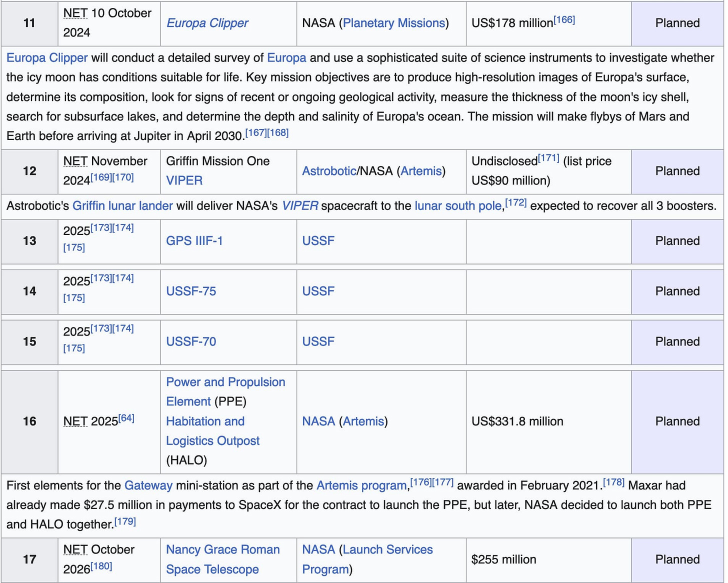728x583 pixels.
Task: Open citation [174] in row 14
Action: pyautogui.click(x=123, y=278)
